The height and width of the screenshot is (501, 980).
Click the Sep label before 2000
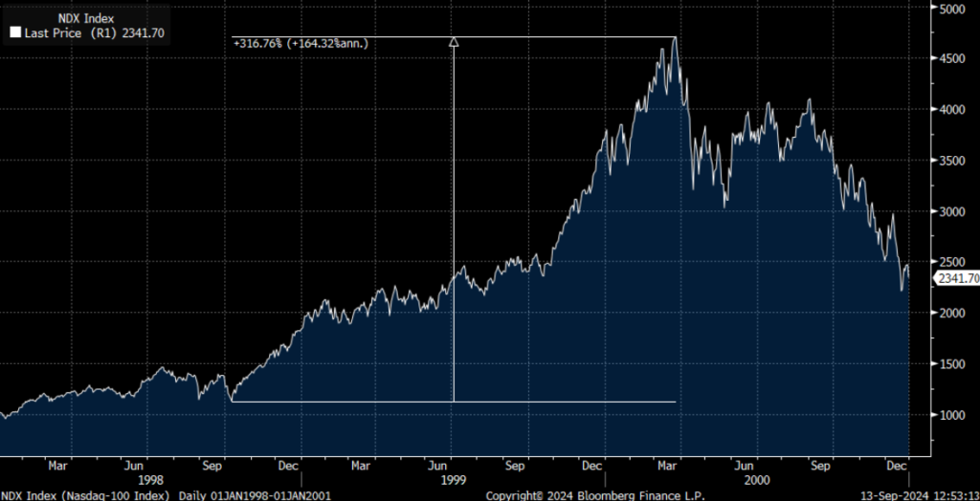tap(515, 466)
